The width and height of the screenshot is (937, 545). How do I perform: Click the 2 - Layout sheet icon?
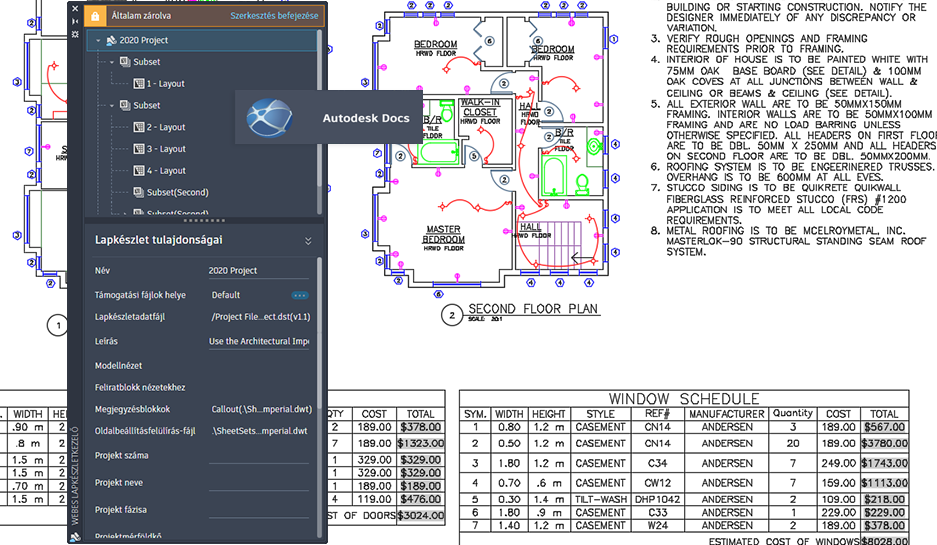pyautogui.click(x=139, y=127)
